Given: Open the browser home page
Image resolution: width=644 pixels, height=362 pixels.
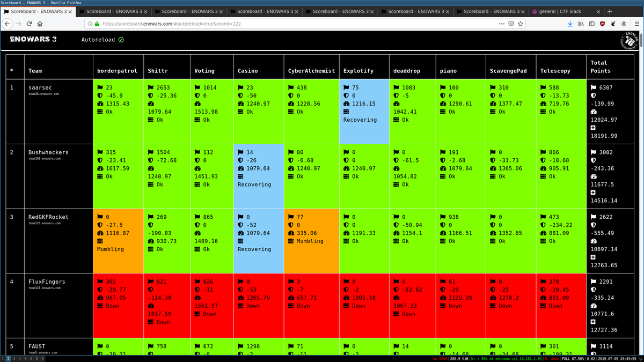Looking at the screenshot, I should [x=40, y=24].
